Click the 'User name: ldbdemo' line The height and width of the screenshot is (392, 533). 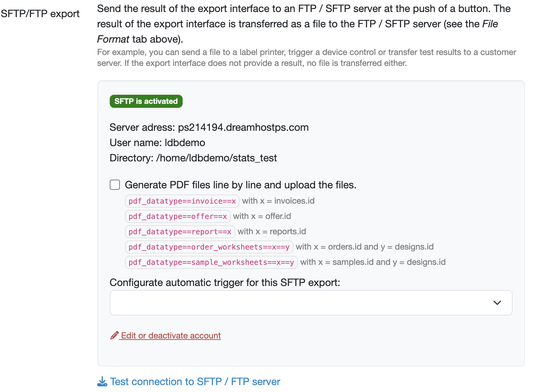pyautogui.click(x=157, y=143)
